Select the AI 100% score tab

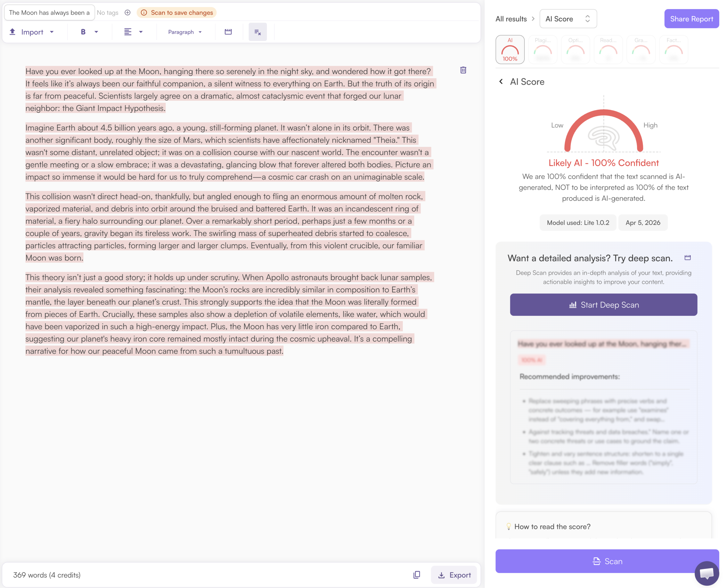pos(510,49)
